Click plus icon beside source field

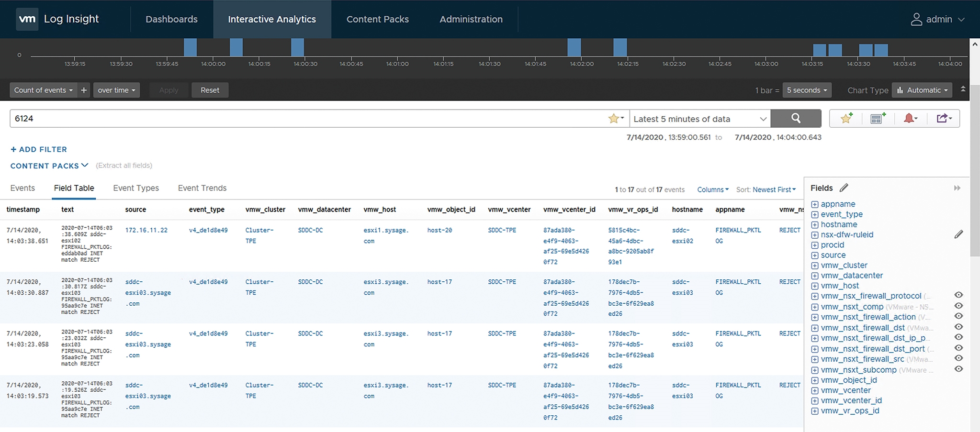(x=815, y=255)
